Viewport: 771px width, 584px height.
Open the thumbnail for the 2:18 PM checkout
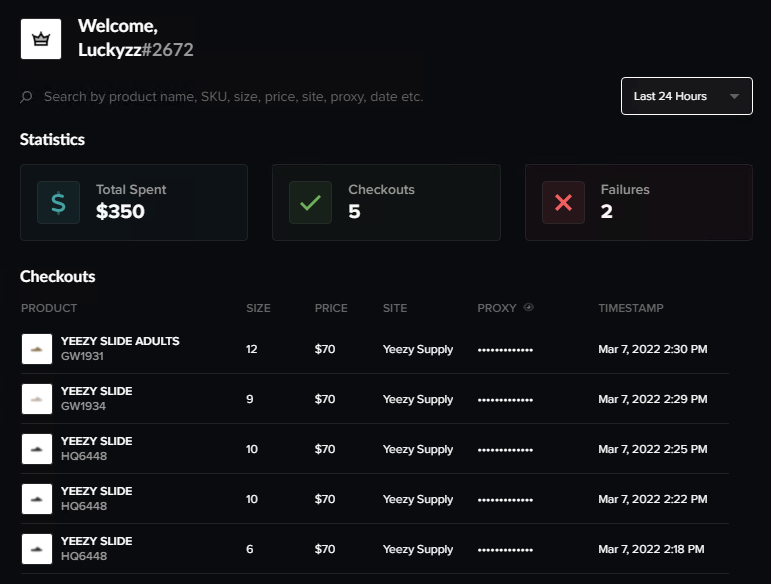click(37, 549)
